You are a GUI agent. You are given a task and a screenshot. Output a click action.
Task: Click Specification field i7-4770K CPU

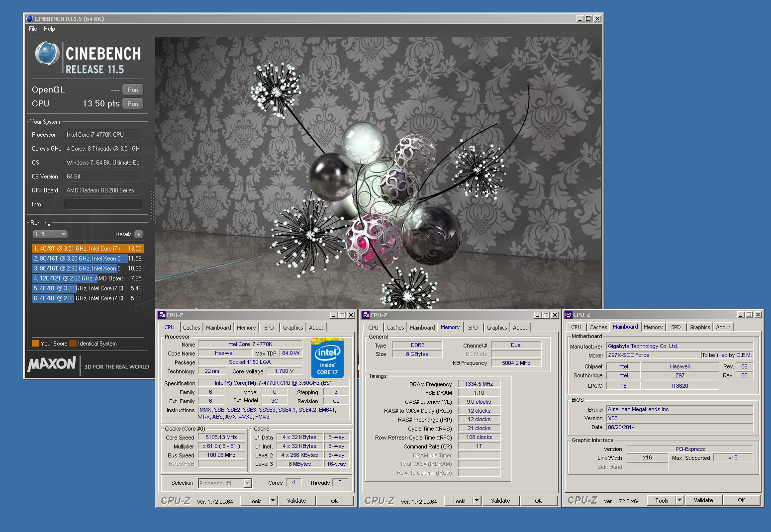point(274,383)
